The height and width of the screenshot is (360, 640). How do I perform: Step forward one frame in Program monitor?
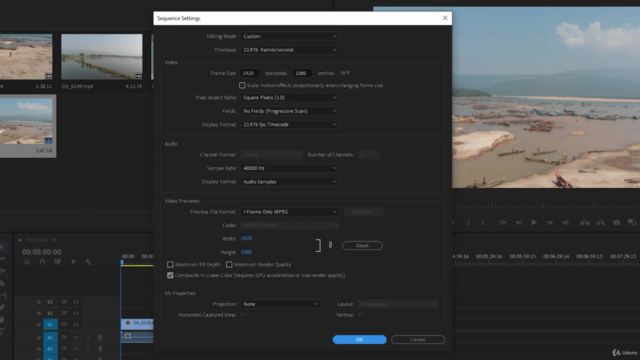pyautogui.click(x=550, y=222)
